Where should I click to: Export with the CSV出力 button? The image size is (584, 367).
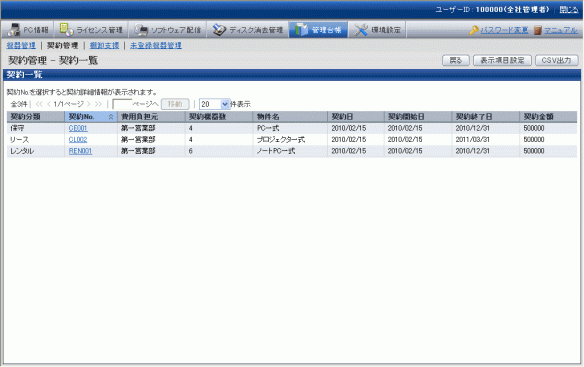556,60
